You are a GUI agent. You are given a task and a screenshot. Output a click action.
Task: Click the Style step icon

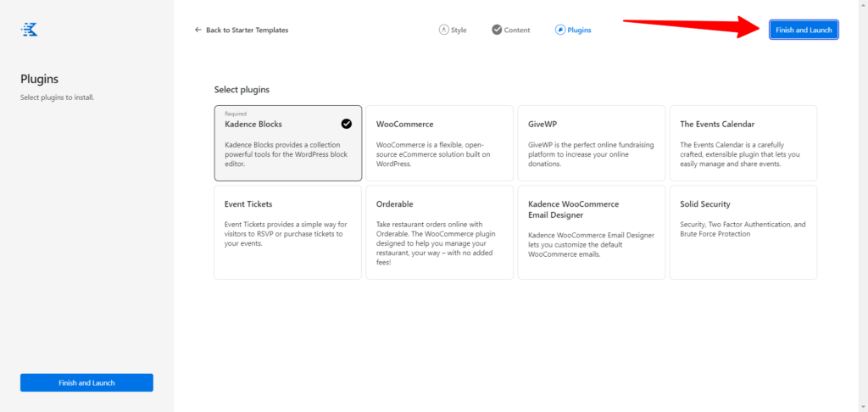(x=443, y=30)
